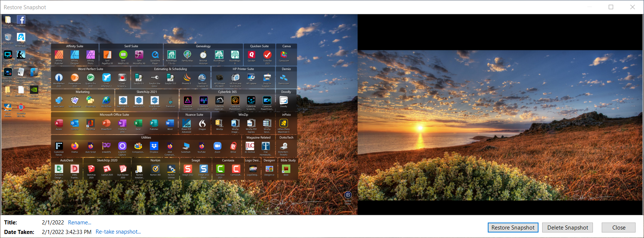644x238 pixels.
Task: Click the Outlook icon in Microsoft Office Suite
Action: point(75,125)
